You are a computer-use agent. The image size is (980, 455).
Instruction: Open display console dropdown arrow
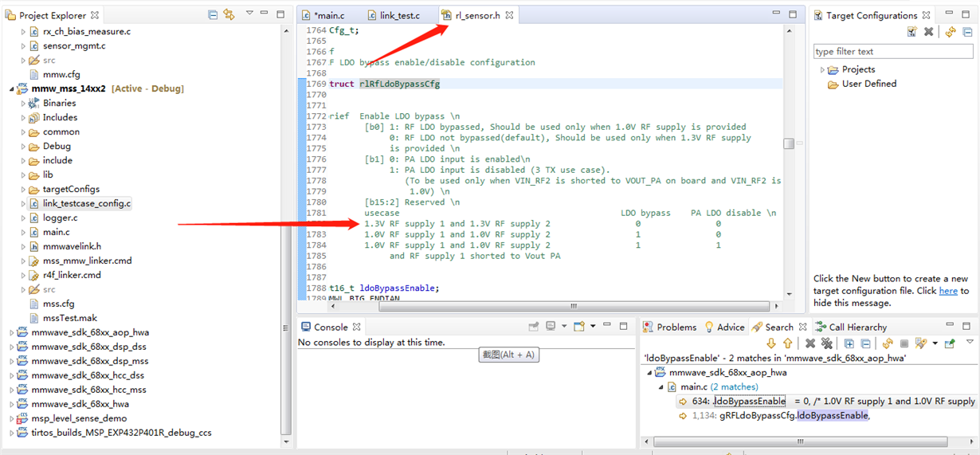[564, 327]
